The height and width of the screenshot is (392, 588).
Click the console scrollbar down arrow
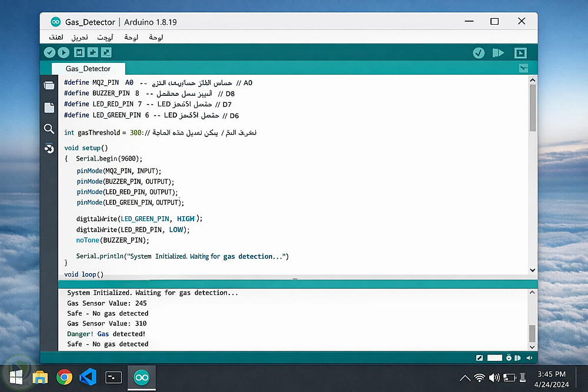(532, 347)
